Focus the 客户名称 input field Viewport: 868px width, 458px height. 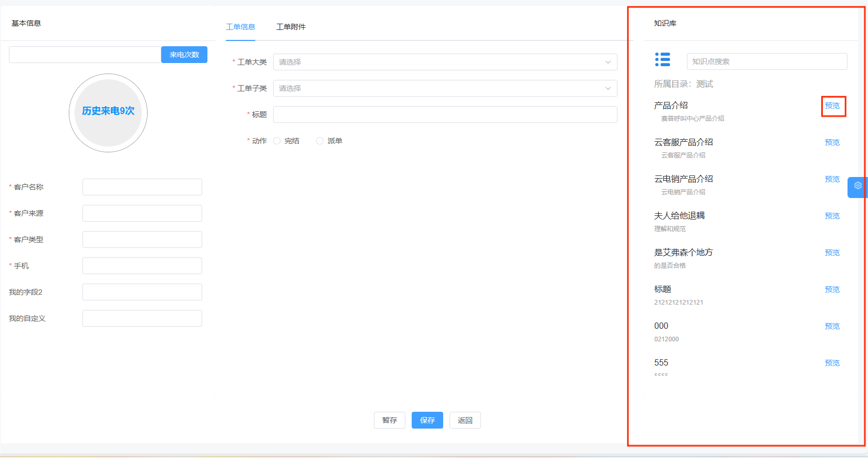point(142,187)
